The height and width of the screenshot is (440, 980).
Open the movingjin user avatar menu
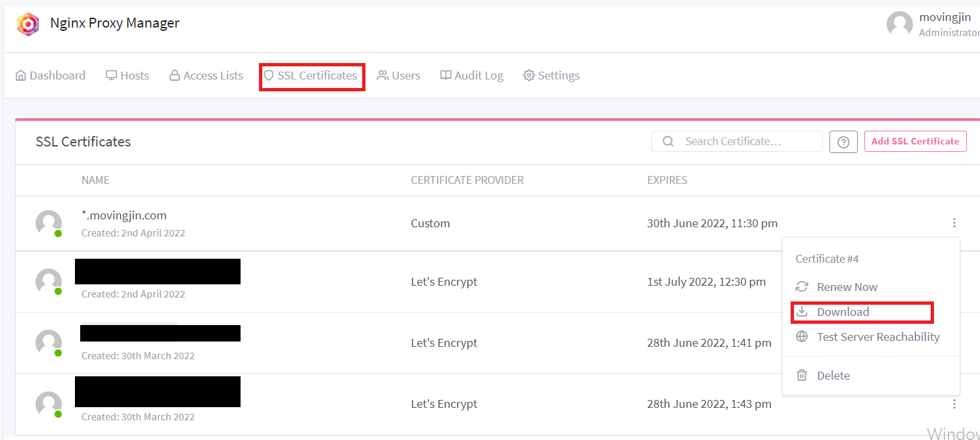899,24
